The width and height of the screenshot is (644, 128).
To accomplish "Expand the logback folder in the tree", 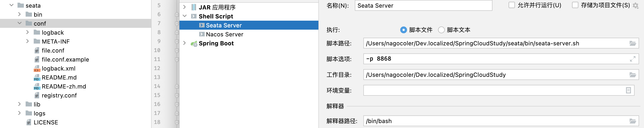I will click(27, 32).
